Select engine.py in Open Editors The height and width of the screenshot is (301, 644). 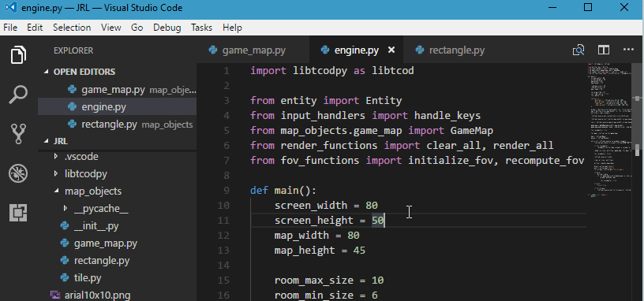[x=117, y=106]
